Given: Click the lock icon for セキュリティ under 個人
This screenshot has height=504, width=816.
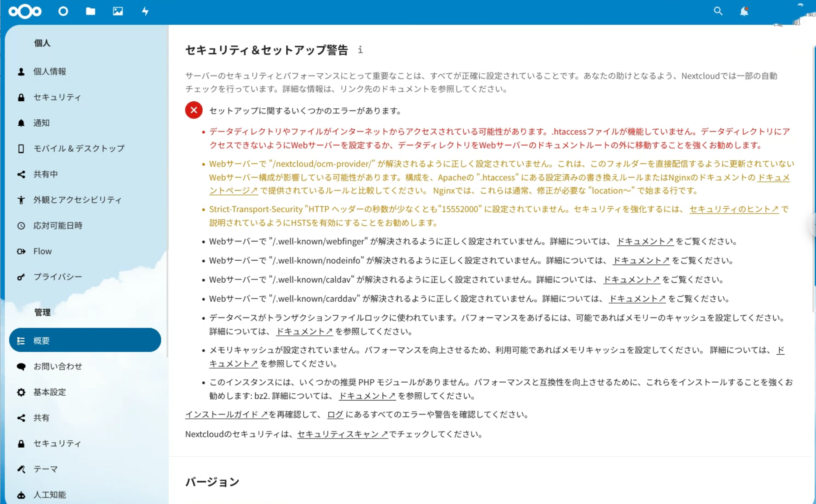Looking at the screenshot, I should 21,97.
